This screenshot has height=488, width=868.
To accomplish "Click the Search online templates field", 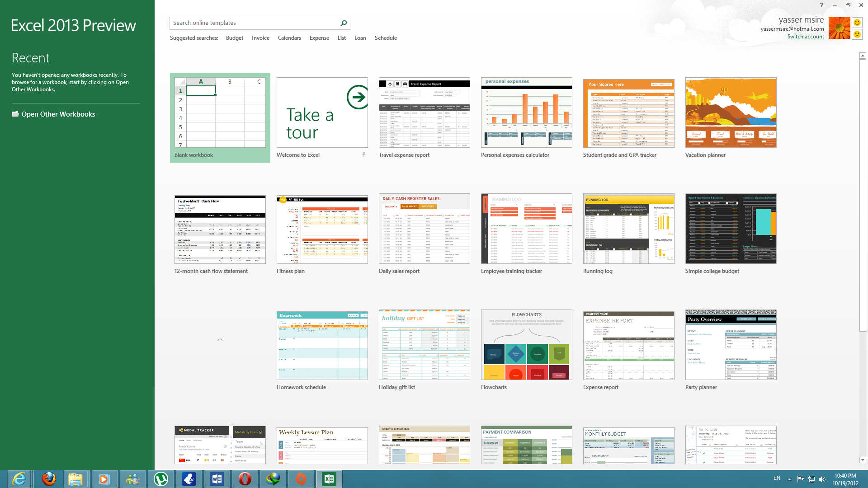I will coord(255,23).
